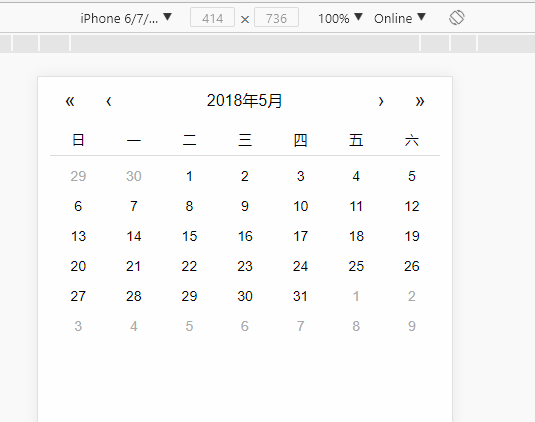
Task: Choose May 28 date cell
Action: click(134, 296)
